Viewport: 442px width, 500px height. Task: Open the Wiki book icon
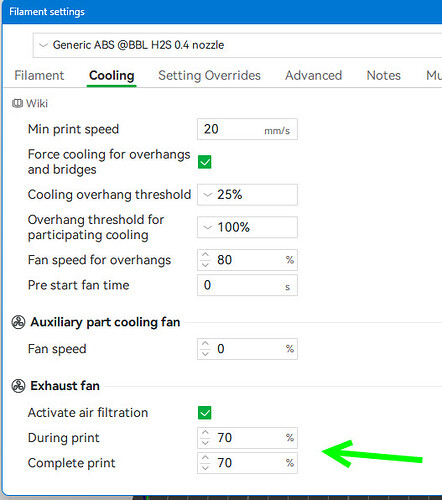[17, 103]
